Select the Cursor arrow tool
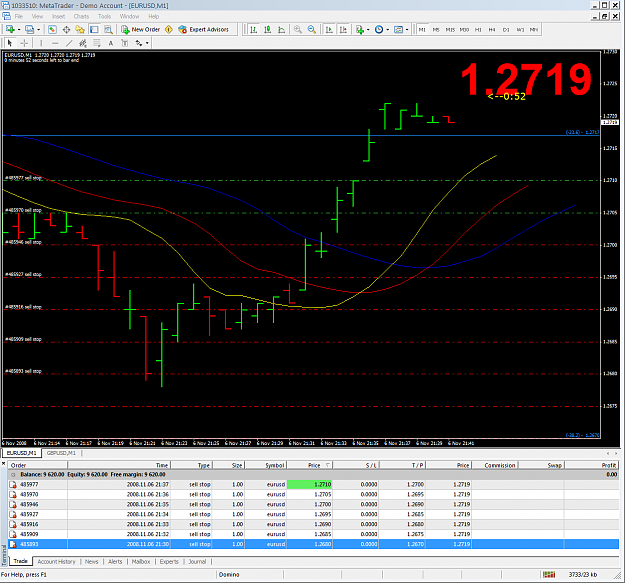Screen dimensions: 625x583 [10, 43]
